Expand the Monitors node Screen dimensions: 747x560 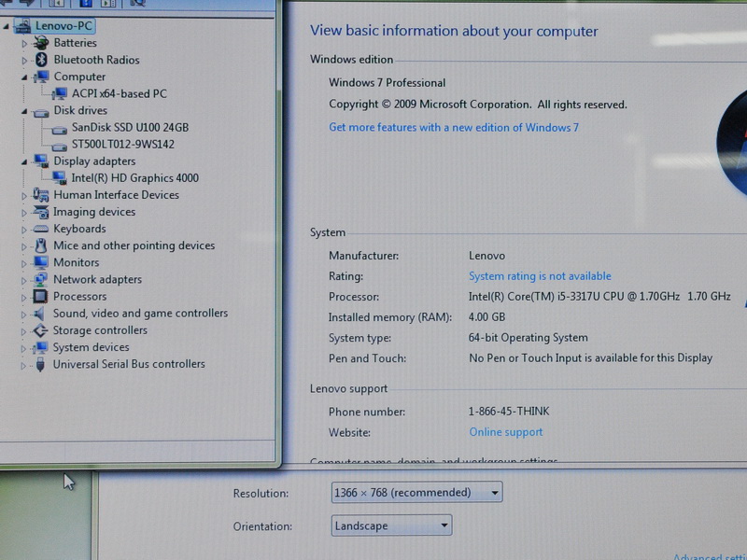(x=24, y=263)
